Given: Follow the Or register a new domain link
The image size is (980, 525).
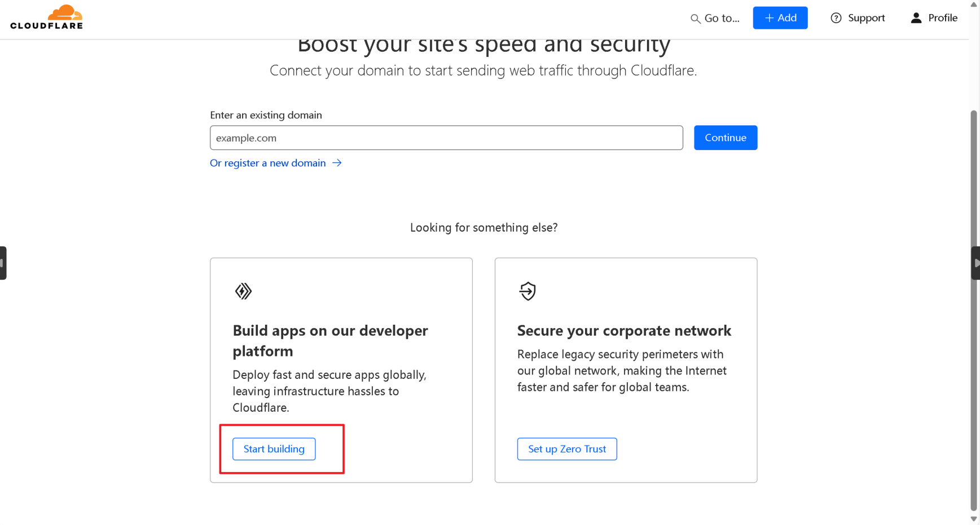Looking at the screenshot, I should click(268, 163).
